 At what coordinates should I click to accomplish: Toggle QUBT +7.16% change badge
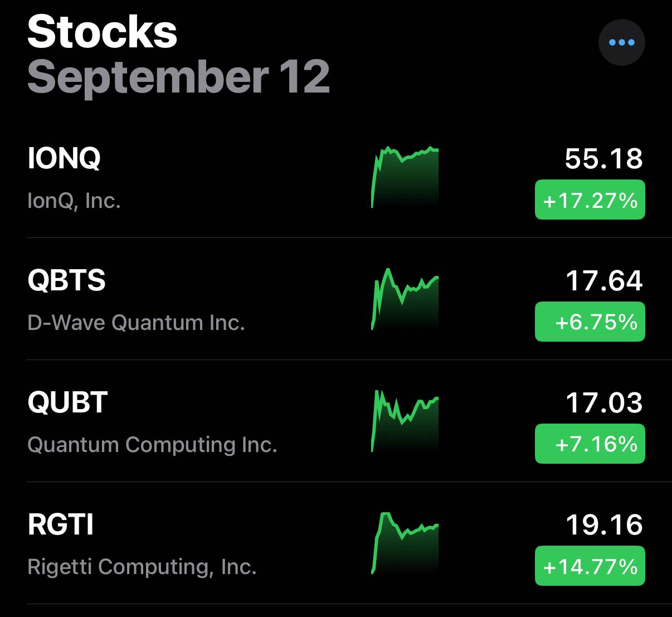590,444
